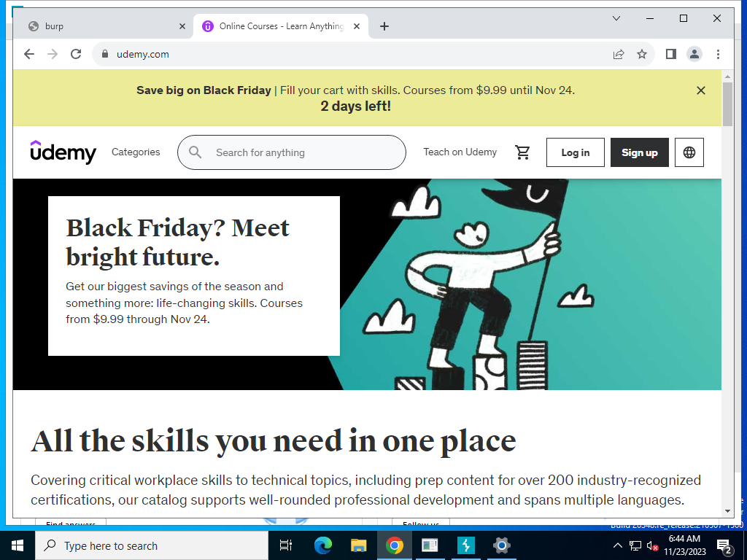
Task: Click the magnifier icon in search box
Action: (x=196, y=152)
